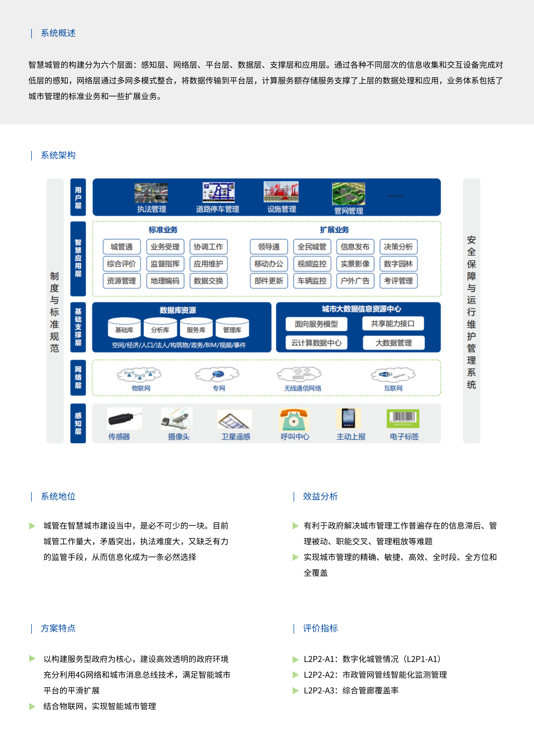Click the sensor device image
Screen dimensions: 534x756
[x=124, y=419]
